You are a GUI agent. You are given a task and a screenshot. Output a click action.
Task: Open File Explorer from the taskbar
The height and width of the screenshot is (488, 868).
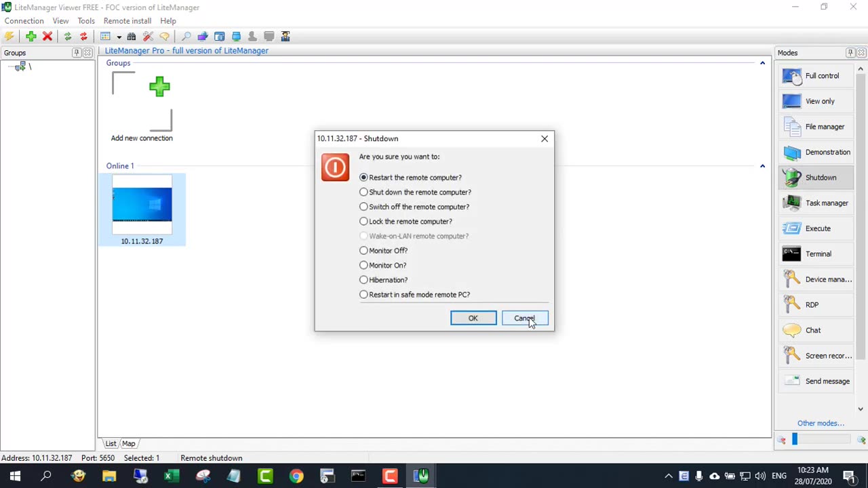tap(109, 476)
